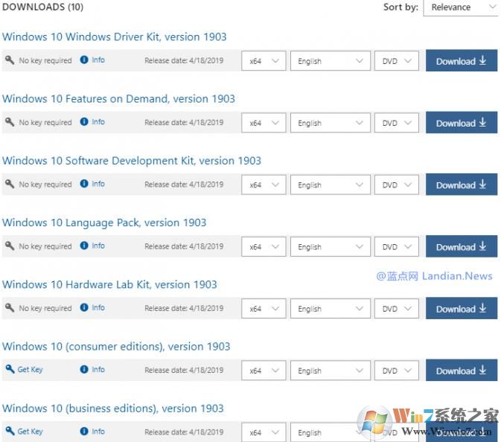Screen dimensions: 504x442
Task: Open Windows 10 Features on Demand title link
Action: (118, 99)
